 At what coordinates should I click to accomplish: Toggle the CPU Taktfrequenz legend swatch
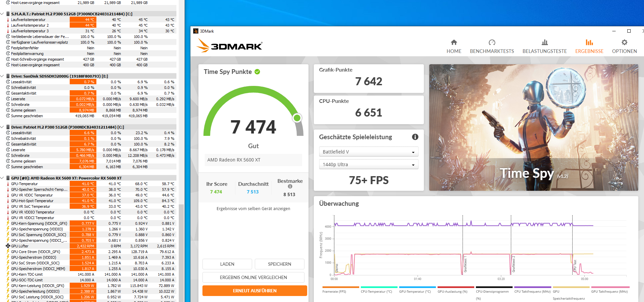click(533, 287)
